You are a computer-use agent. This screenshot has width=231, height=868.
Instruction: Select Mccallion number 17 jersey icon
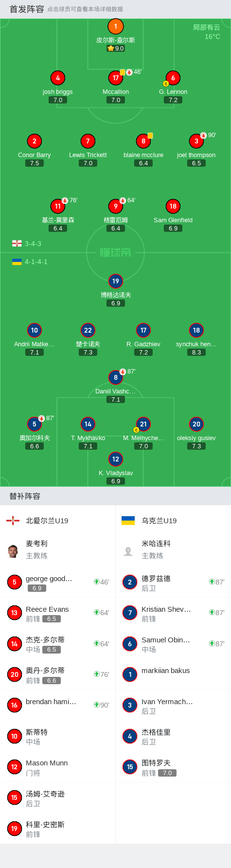(116, 78)
